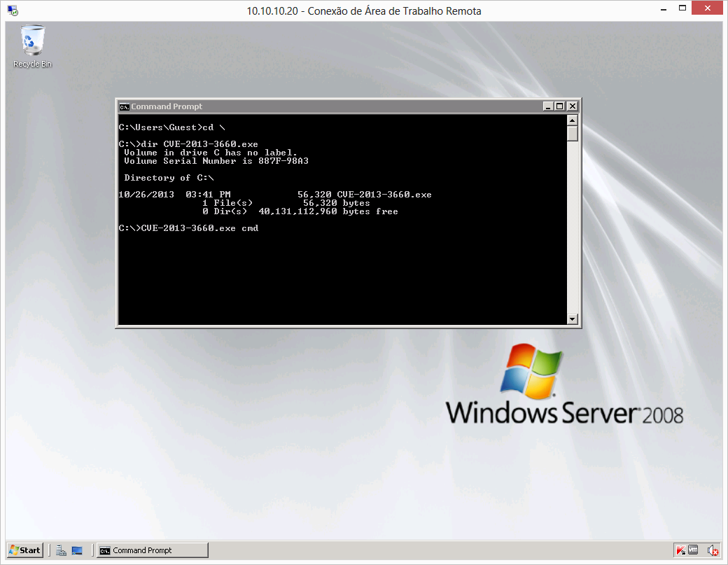Click the Command Prompt scrollbar down arrow
Screen dimensions: 728x565
tap(572, 319)
